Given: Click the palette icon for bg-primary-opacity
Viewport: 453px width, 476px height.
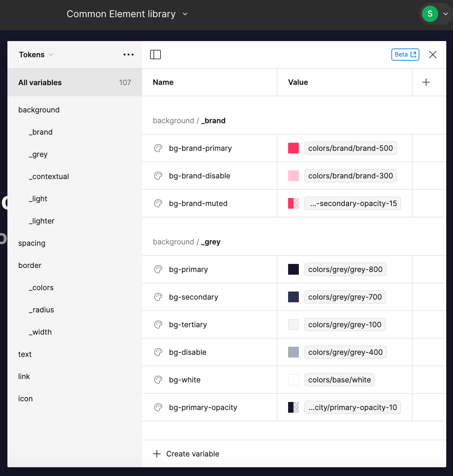Looking at the screenshot, I should 158,407.
